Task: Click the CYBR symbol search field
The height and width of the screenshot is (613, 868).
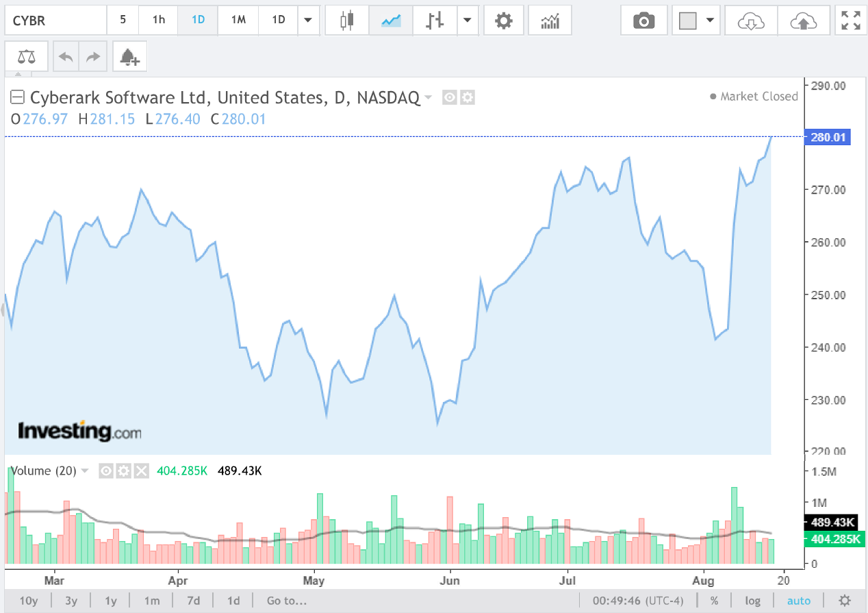Action: point(55,20)
